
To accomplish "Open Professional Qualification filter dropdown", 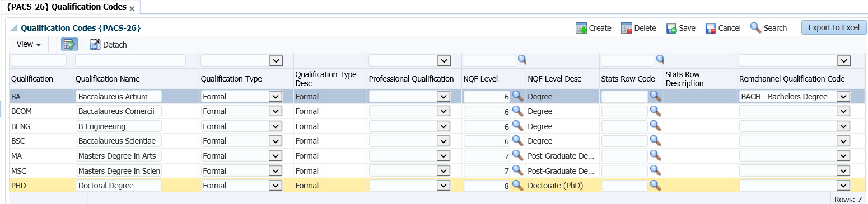I will tap(444, 60).
